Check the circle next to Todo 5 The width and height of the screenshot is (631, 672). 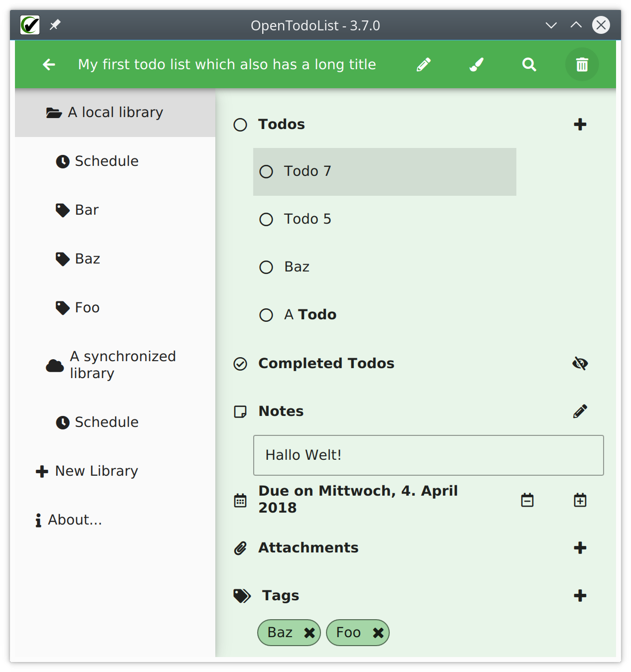(266, 220)
